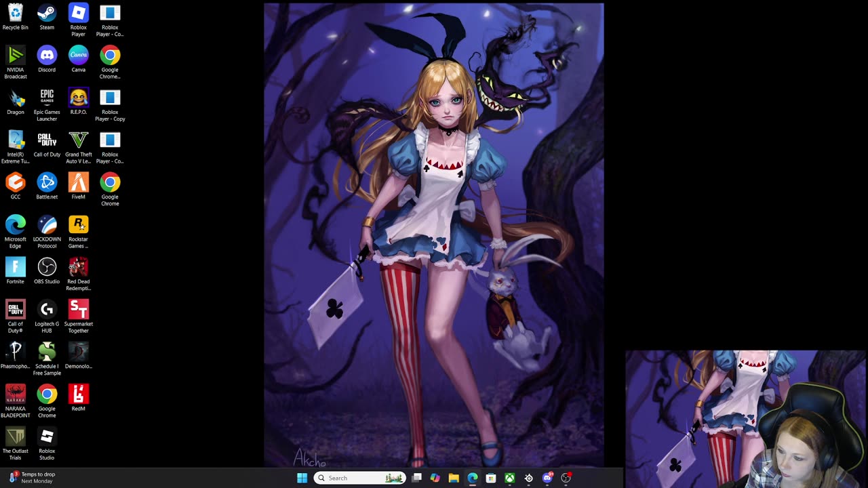
Task: Open Task View from the taskbar
Action: click(416, 478)
